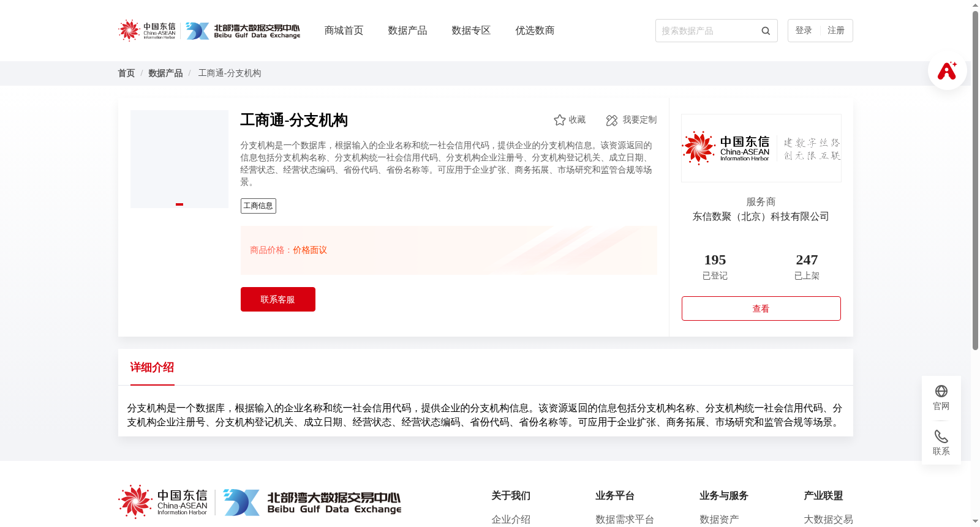980x527 pixels.
Task: Click the 联系客服 button
Action: 278,299
